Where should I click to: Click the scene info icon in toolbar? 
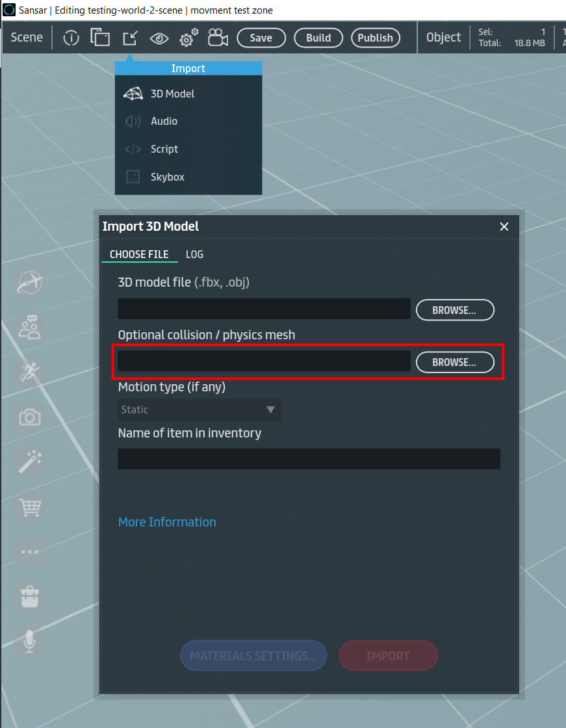71,38
